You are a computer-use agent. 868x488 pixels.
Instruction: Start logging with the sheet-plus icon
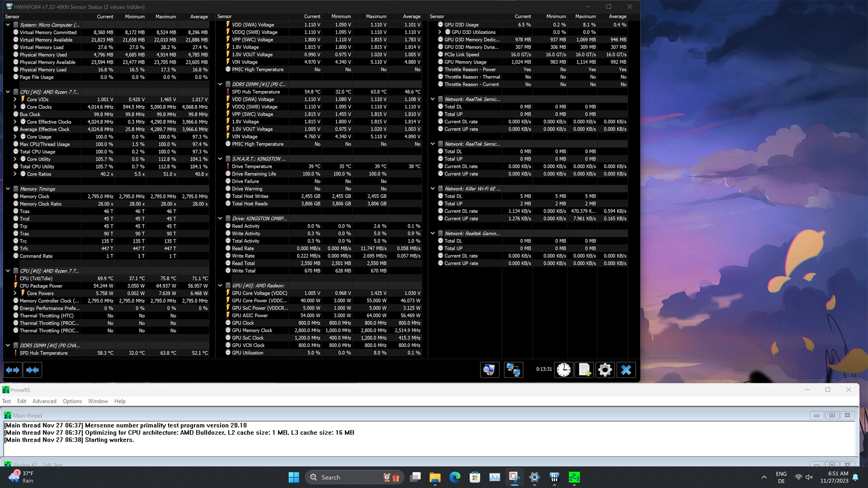[x=584, y=370]
